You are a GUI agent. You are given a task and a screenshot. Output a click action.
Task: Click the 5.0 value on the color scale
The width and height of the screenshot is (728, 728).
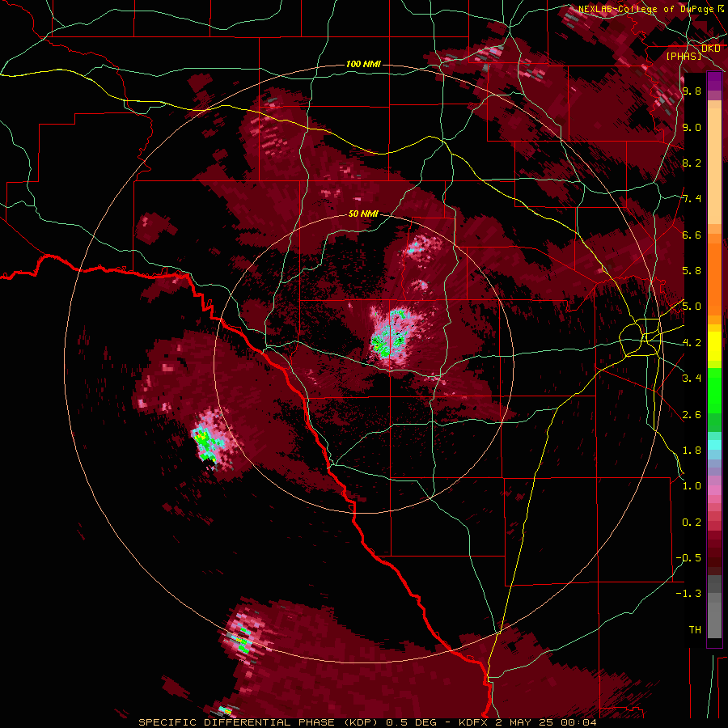[692, 307]
